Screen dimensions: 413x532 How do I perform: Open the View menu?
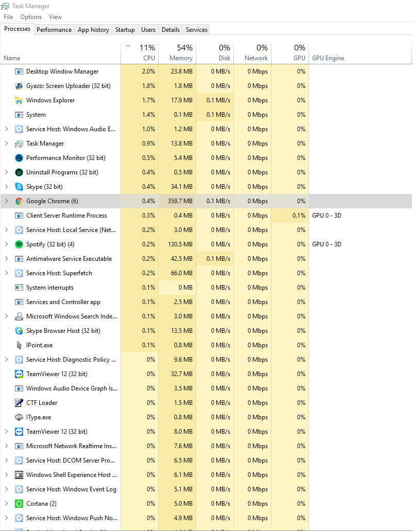point(55,17)
